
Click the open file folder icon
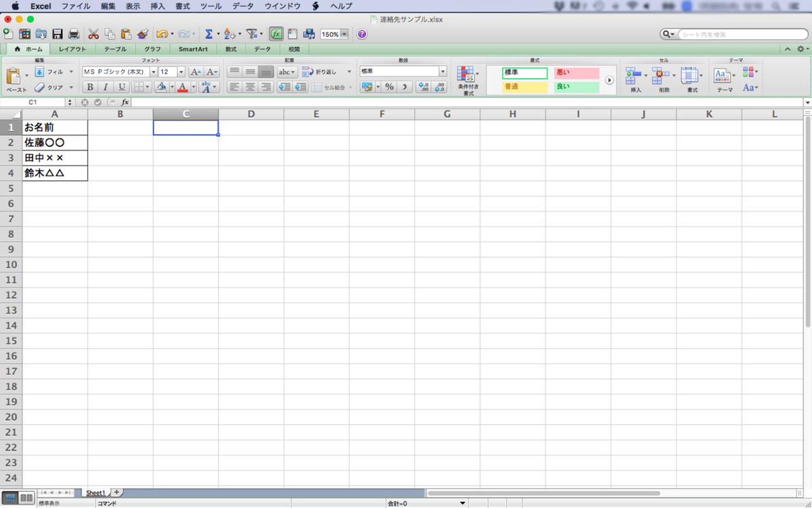coord(41,34)
